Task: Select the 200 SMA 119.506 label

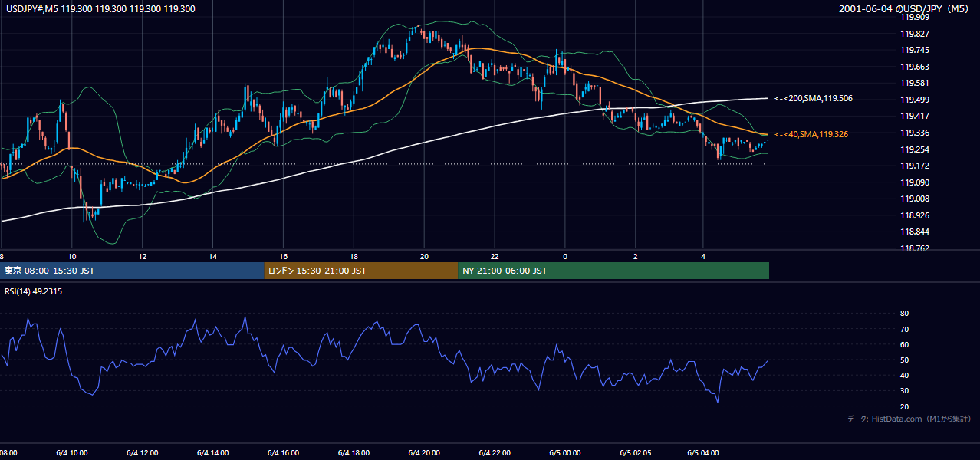Action: pos(814,98)
